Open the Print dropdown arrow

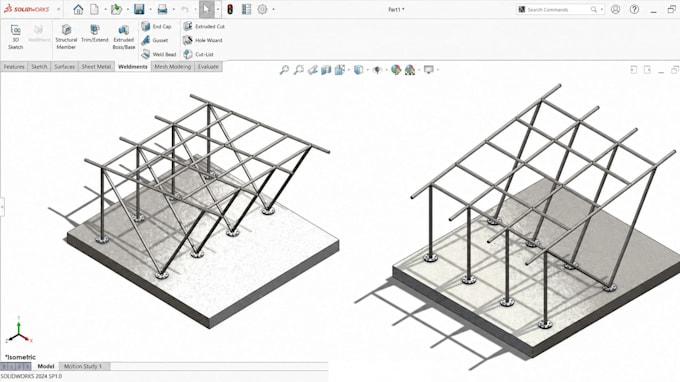(173, 9)
